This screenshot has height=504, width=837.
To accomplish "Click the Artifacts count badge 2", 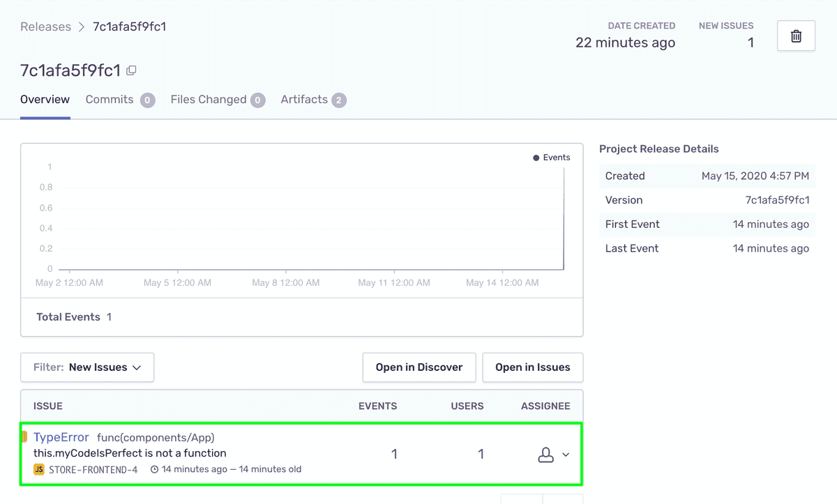I will pyautogui.click(x=339, y=100).
